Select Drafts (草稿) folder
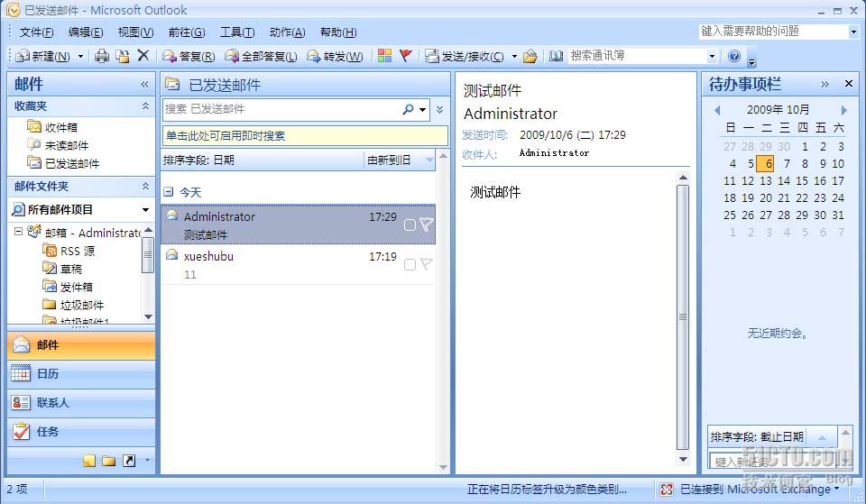866x504 pixels. click(62, 269)
